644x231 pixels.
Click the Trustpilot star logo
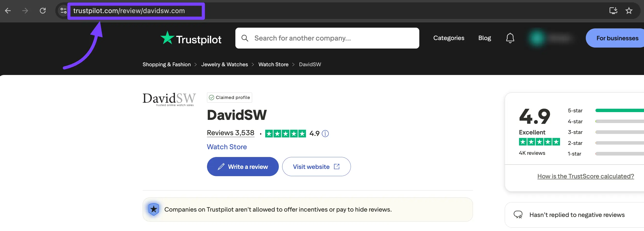pos(167,38)
